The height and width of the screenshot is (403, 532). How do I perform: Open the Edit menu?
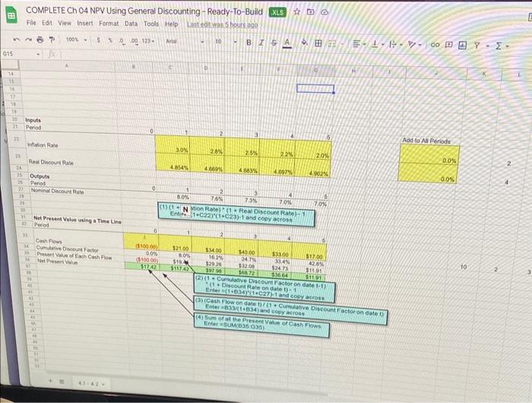[x=47, y=23]
